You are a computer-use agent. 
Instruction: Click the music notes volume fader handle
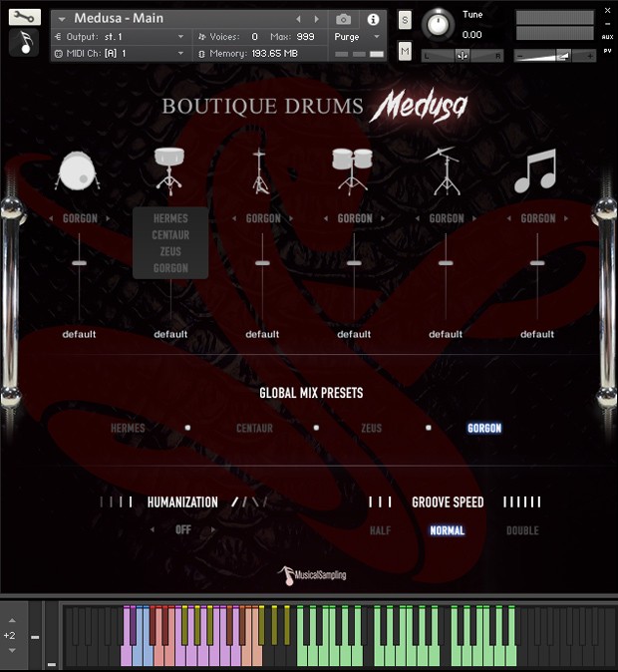pos(537,262)
